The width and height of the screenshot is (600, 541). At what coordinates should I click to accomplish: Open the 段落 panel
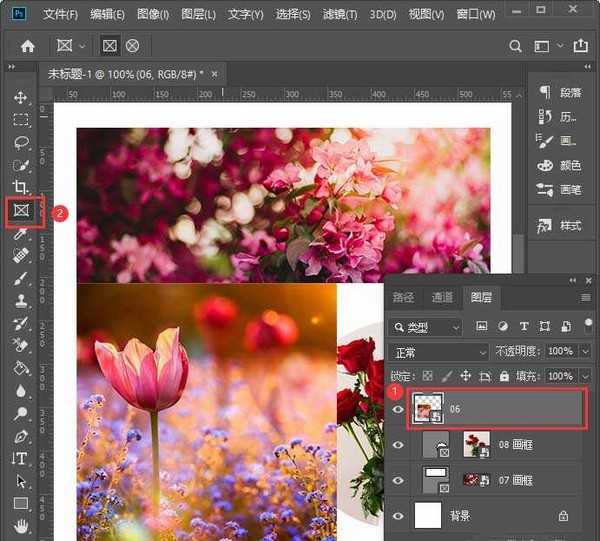561,92
